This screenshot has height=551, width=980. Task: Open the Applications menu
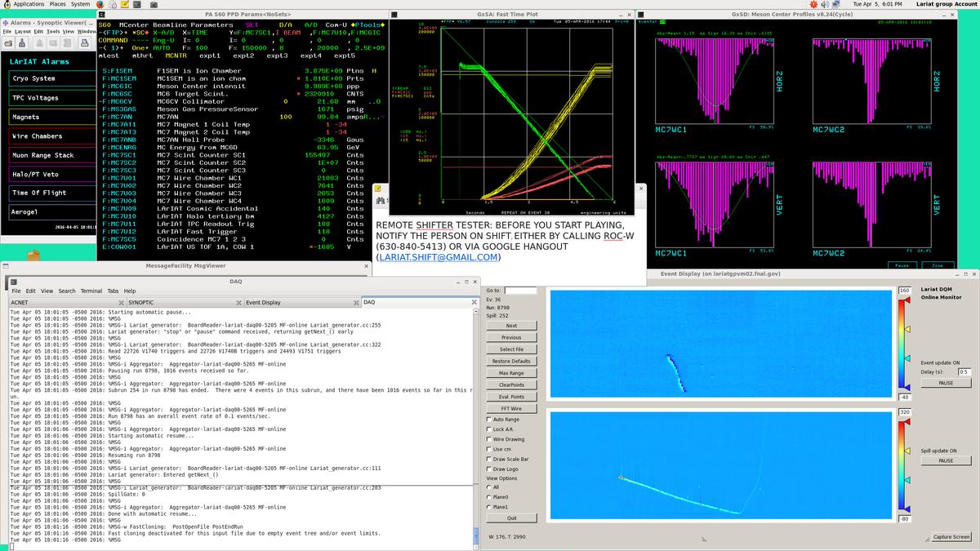pos(28,4)
